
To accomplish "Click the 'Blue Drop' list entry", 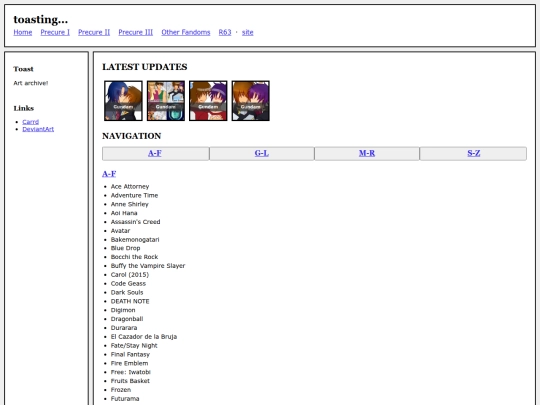I will [x=125, y=248].
